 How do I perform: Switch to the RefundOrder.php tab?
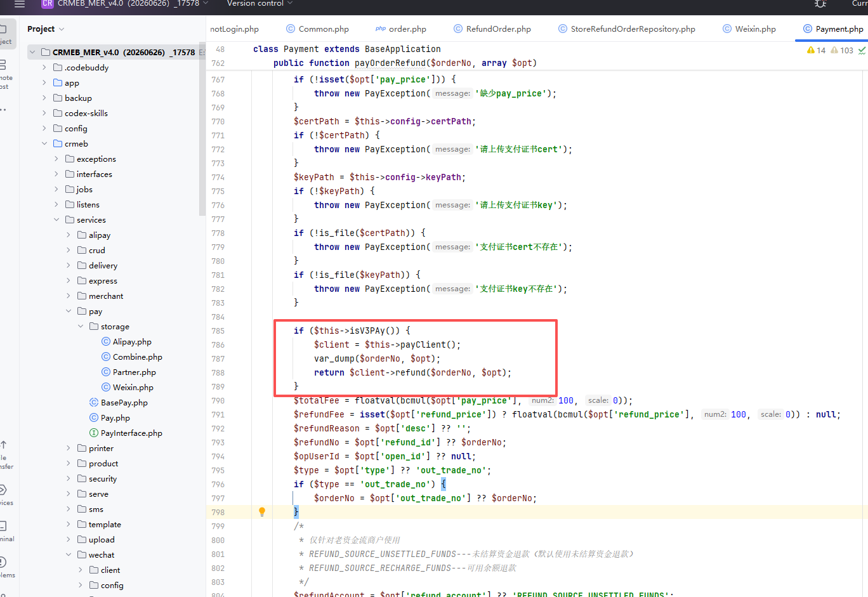[492, 29]
